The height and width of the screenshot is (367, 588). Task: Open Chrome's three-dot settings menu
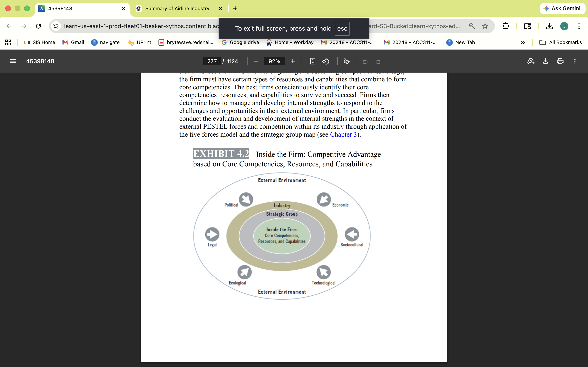(x=579, y=26)
